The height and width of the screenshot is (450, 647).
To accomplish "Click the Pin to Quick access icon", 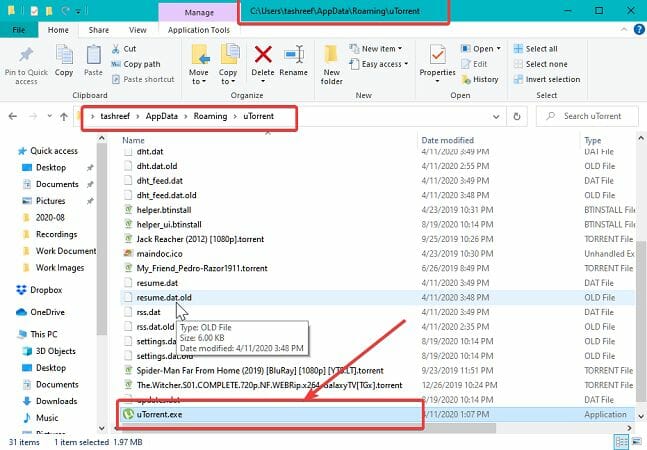I will (x=26, y=55).
